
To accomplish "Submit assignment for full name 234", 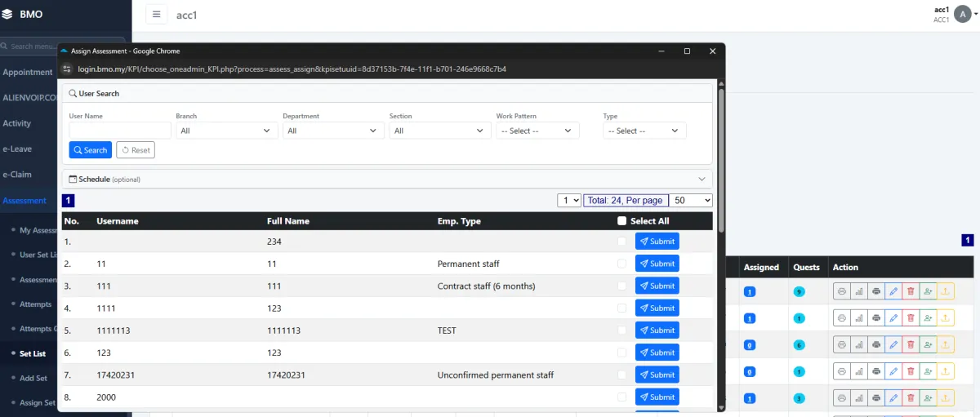I will [657, 242].
